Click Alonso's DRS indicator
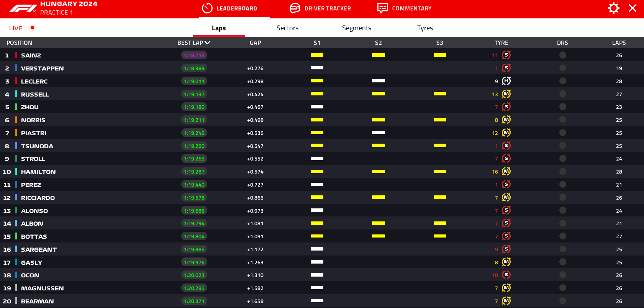644x308 pixels. 562,210
